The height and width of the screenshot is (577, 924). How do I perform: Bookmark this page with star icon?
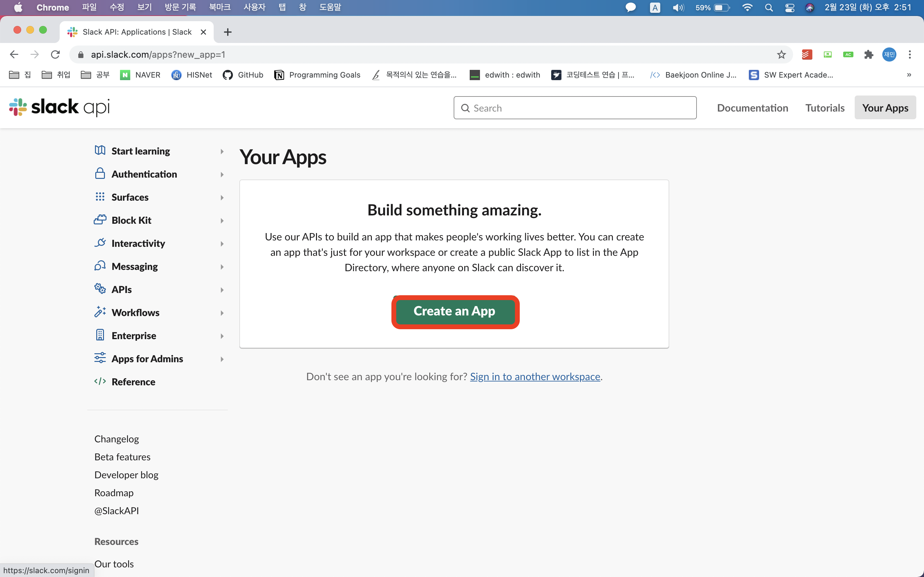click(781, 54)
